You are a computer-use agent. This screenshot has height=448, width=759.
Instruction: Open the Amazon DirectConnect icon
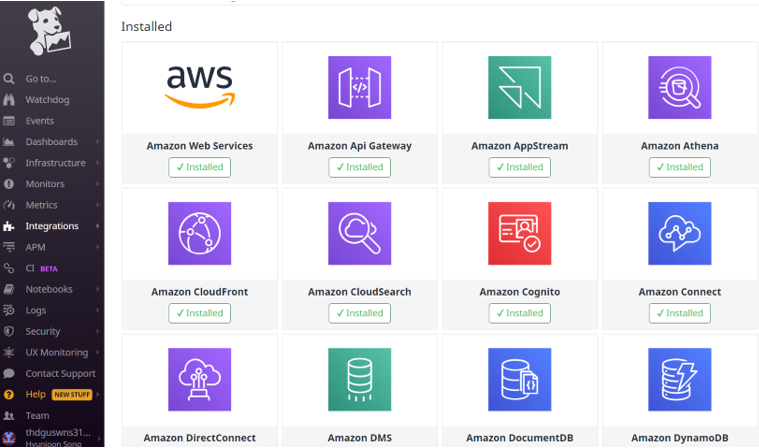(x=199, y=380)
